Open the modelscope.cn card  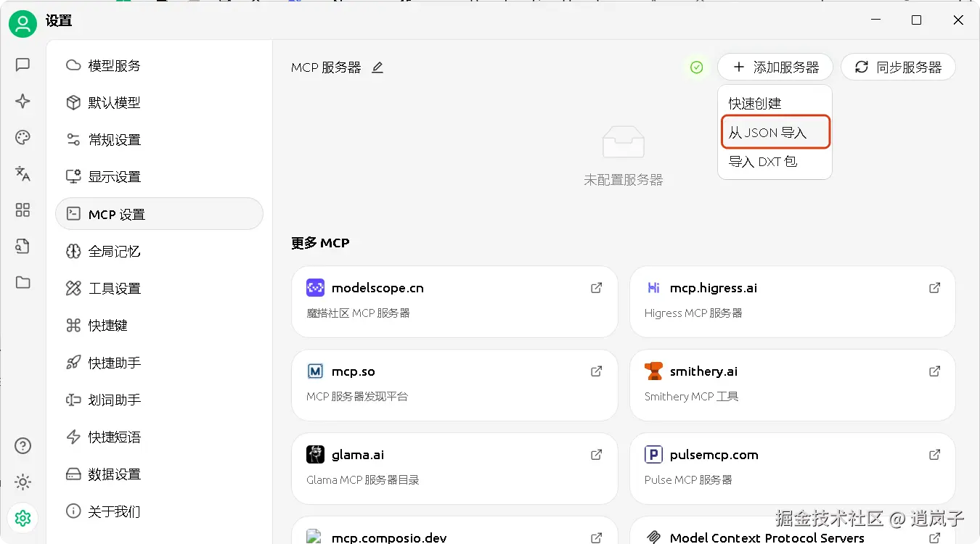click(454, 301)
